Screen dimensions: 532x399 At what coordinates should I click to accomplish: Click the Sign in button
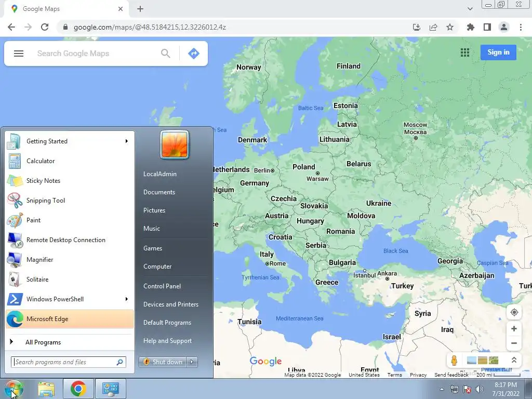(498, 52)
